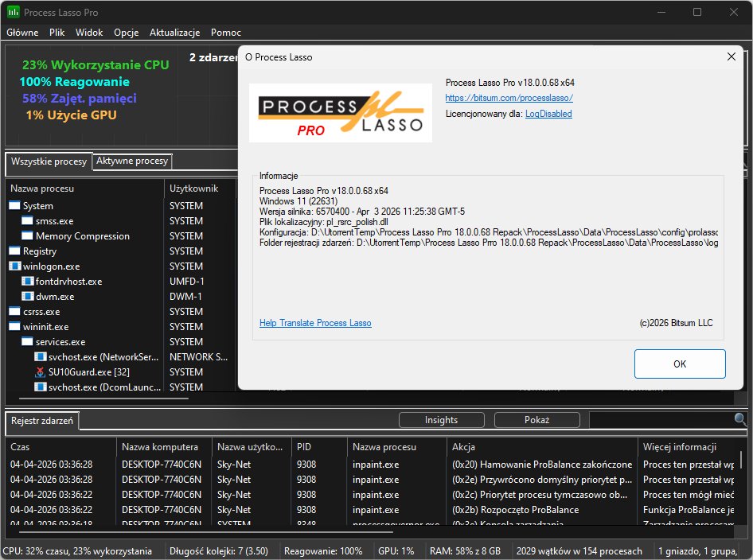Click the magnifier search icon in event log

[740, 419]
